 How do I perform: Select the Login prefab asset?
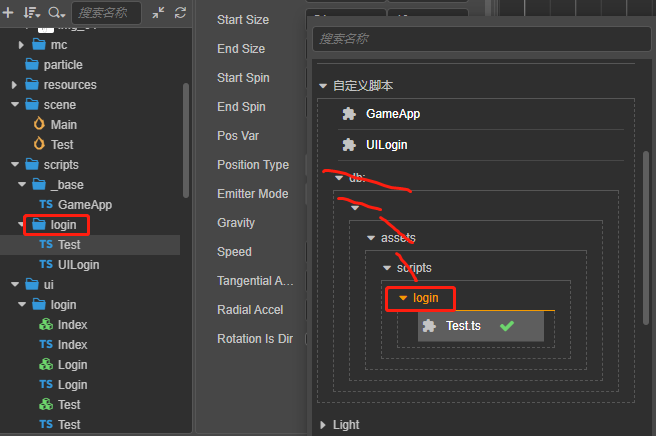[x=63, y=365]
